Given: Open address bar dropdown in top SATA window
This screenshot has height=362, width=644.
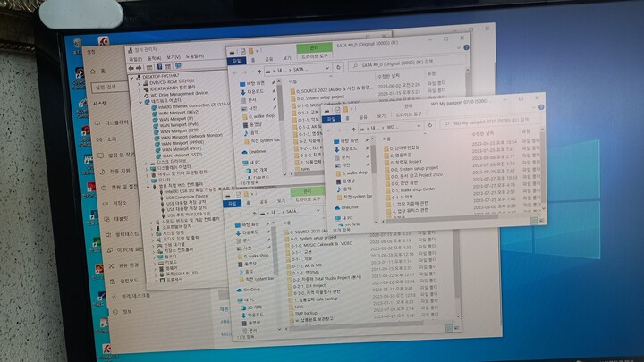Looking at the screenshot, I should tap(327, 68).
